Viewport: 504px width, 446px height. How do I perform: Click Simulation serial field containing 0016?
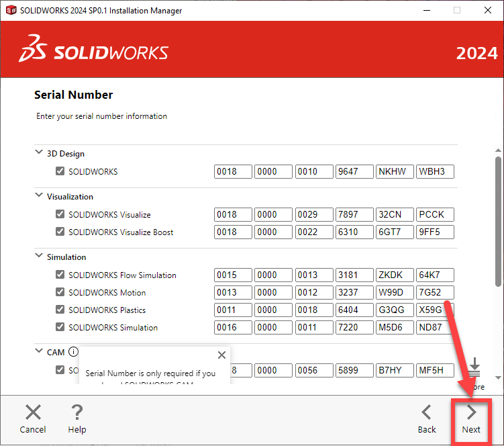pyautogui.click(x=233, y=328)
